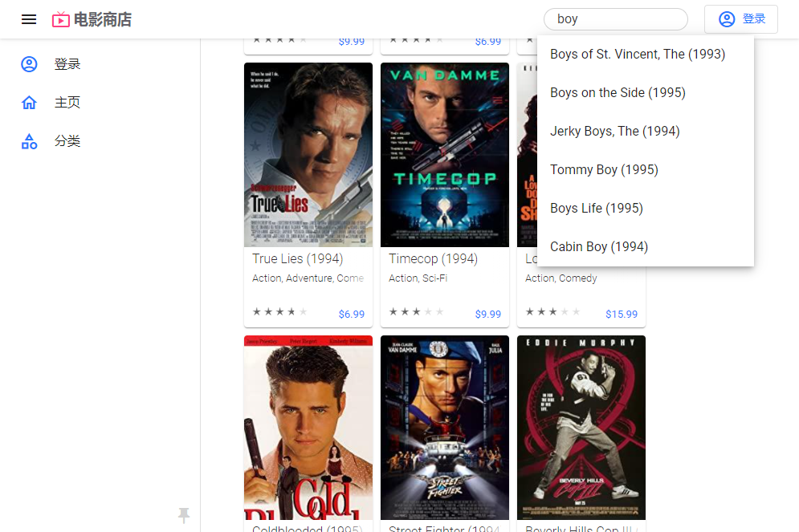
Task: Choose 'Boys on the Side (1995)' suggestion
Action: (618, 93)
